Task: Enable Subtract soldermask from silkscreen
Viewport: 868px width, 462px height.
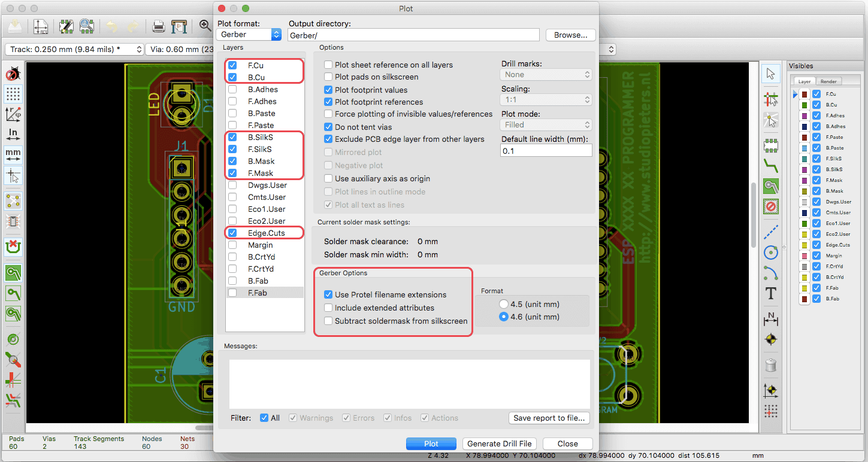Action: coord(328,321)
